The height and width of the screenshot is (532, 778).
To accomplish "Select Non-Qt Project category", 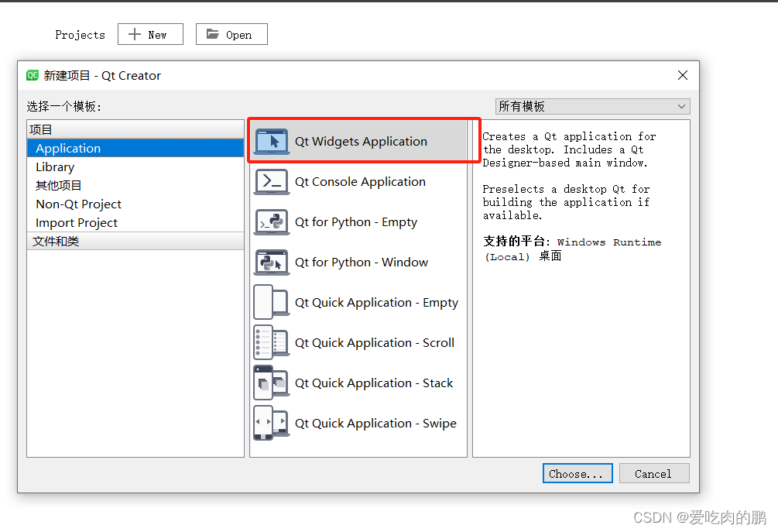I will click(135, 204).
